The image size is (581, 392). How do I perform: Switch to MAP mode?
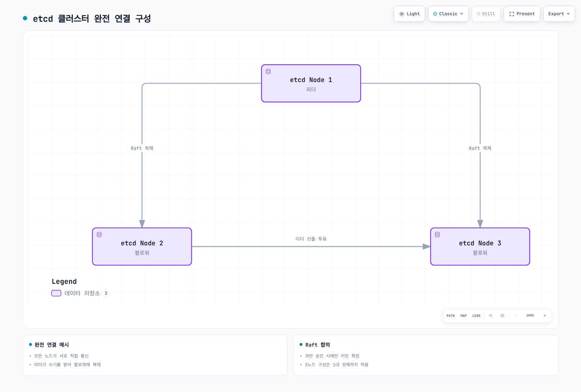point(463,316)
